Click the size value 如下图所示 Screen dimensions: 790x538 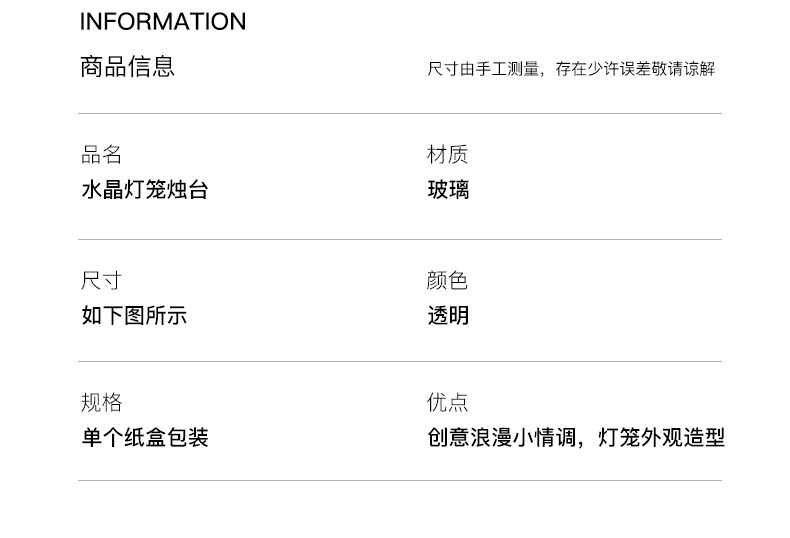[x=134, y=316]
